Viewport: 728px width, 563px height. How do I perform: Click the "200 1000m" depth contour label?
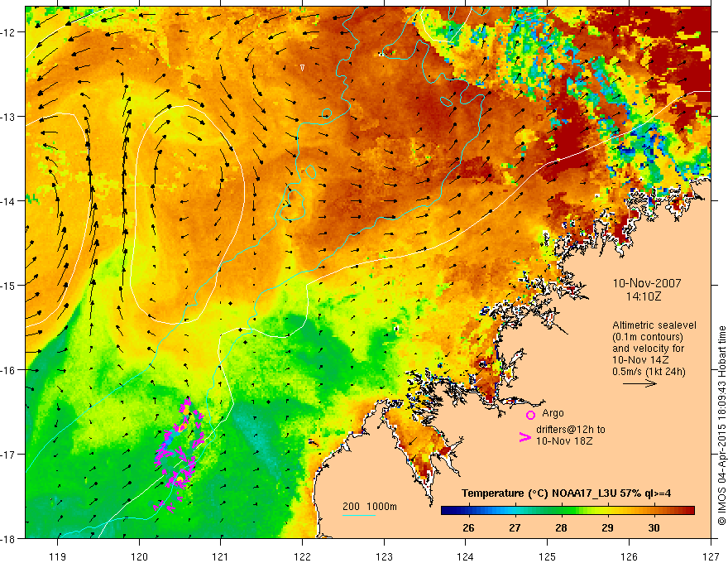pos(370,507)
